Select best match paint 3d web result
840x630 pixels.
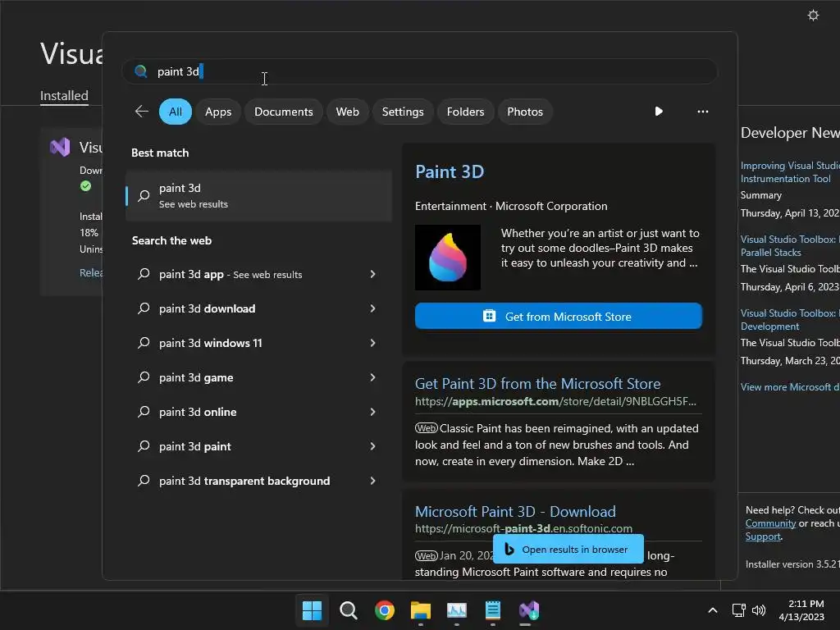258,195
